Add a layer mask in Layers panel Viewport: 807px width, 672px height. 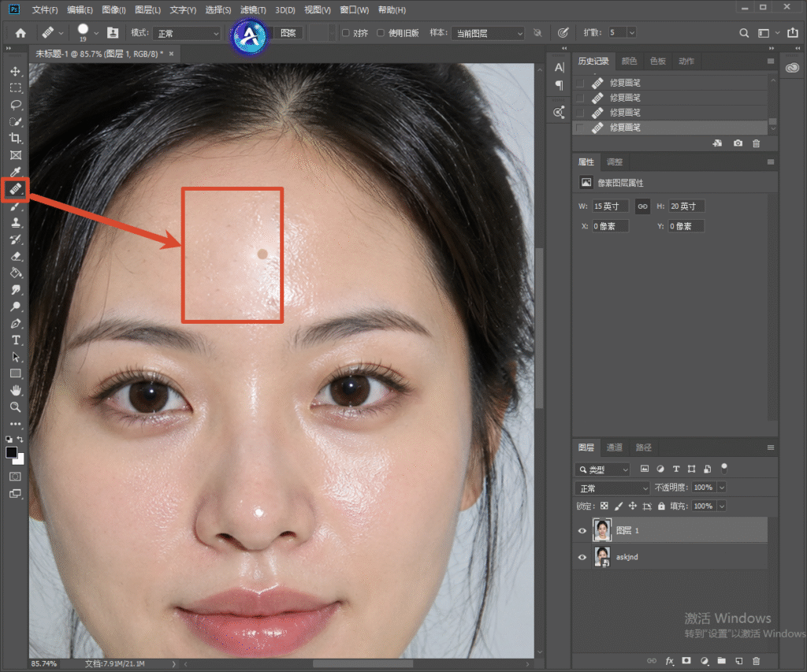pyautogui.click(x=686, y=661)
